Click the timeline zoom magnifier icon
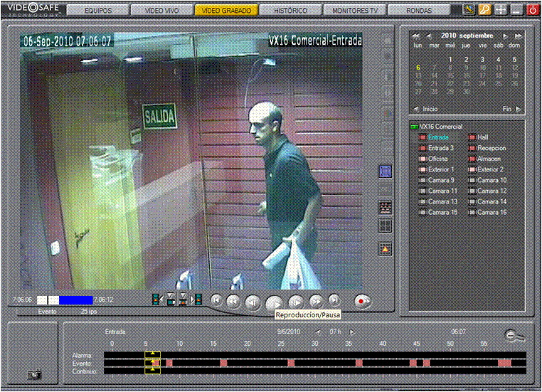The width and height of the screenshot is (542, 392). point(514,335)
